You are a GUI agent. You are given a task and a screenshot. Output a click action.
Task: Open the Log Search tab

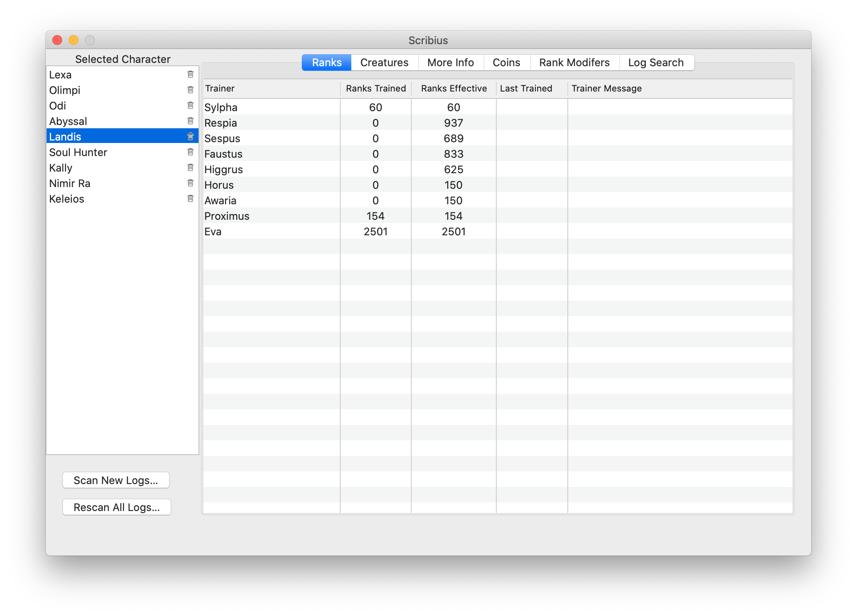656,62
